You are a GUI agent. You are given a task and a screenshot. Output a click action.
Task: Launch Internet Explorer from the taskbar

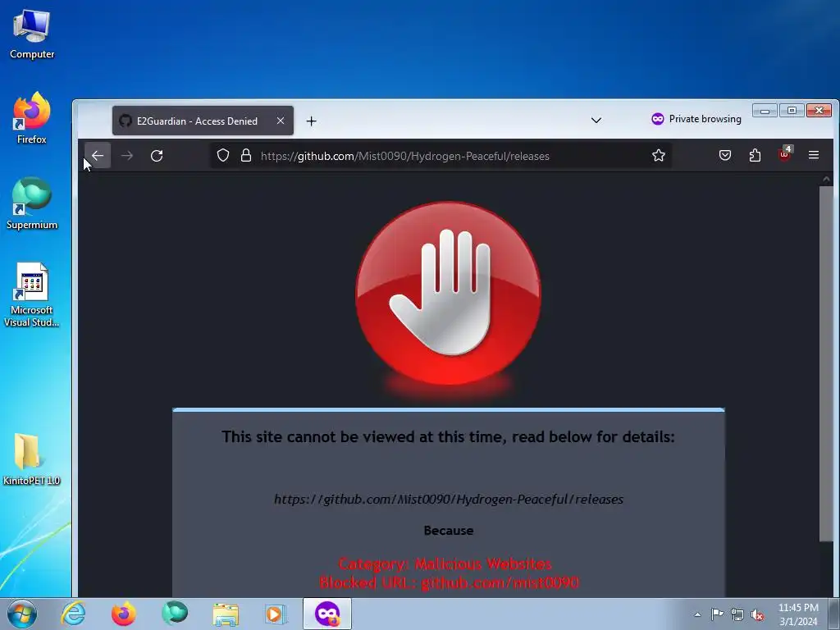pyautogui.click(x=73, y=614)
